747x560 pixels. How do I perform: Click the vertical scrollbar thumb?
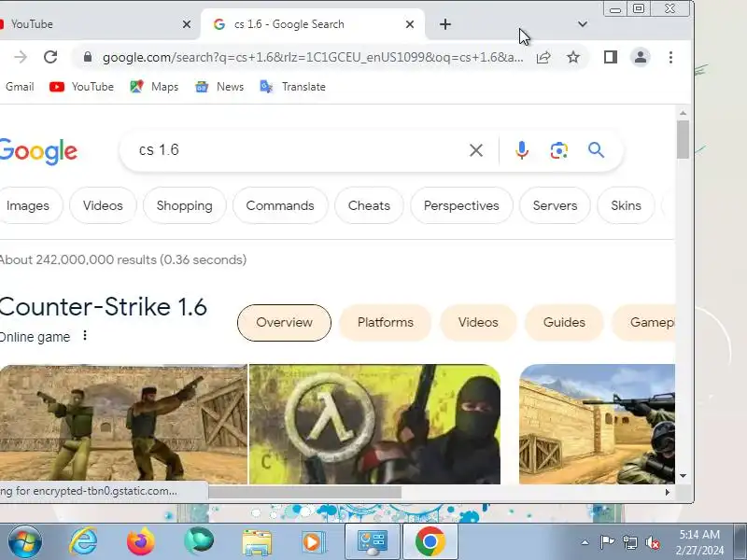tap(684, 139)
